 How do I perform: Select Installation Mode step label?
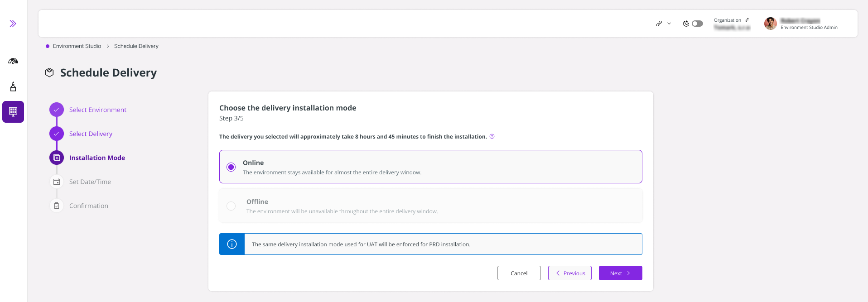click(x=97, y=158)
